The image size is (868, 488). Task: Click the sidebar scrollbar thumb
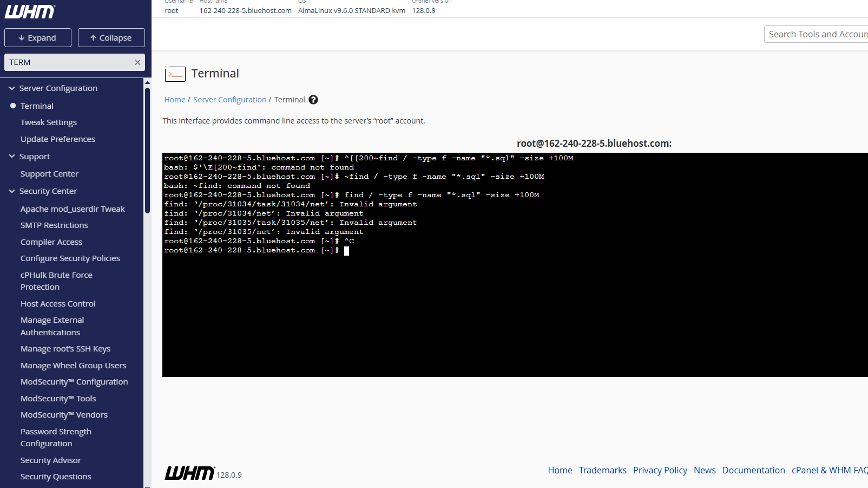click(x=147, y=151)
